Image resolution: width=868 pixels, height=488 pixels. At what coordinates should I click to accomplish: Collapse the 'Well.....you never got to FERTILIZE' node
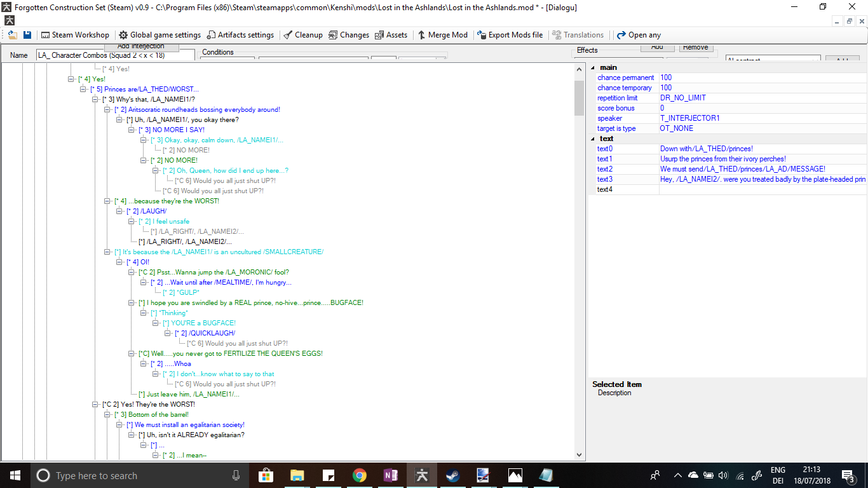[132, 353]
